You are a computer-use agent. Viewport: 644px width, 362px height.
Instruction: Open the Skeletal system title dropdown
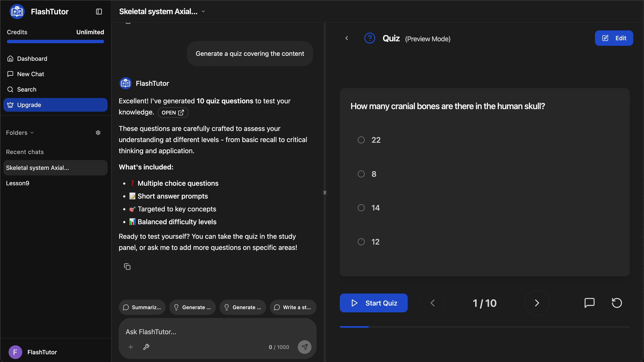click(x=203, y=12)
